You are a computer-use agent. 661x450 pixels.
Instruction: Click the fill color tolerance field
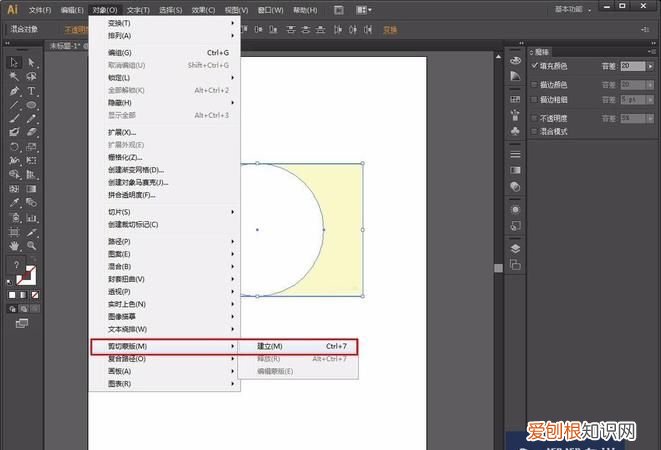pos(633,66)
